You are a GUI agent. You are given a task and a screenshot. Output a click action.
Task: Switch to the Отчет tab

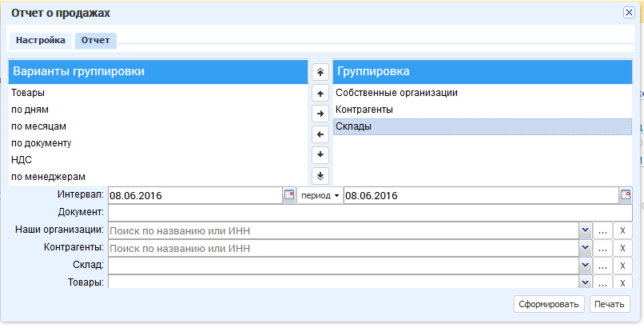[96, 40]
